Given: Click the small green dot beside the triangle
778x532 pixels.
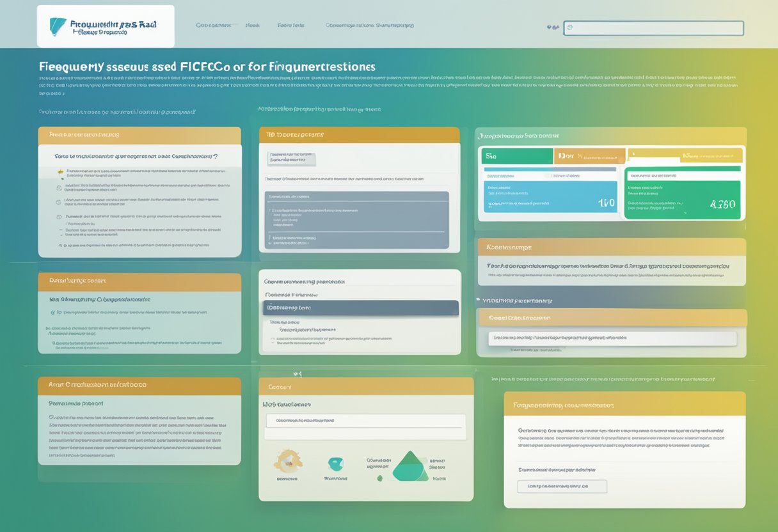Looking at the screenshot, I should tap(379, 478).
